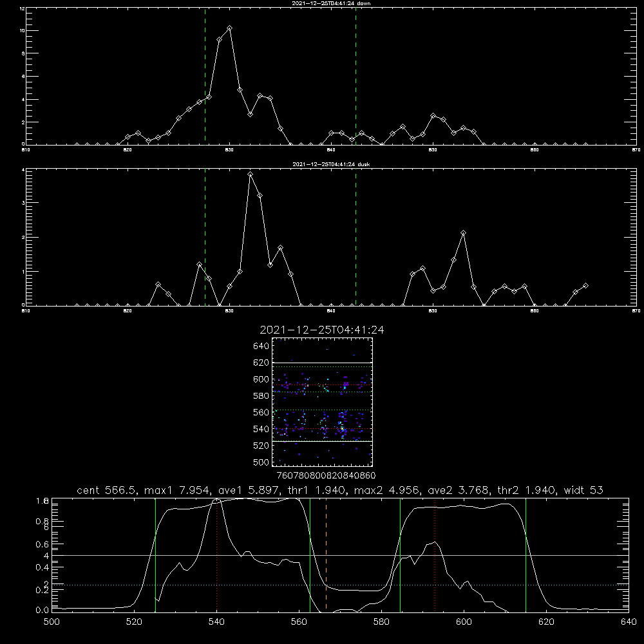Select the heatmap title 2021-12-25T04:41:24
Screen dimensions: 644x644
click(x=322, y=330)
